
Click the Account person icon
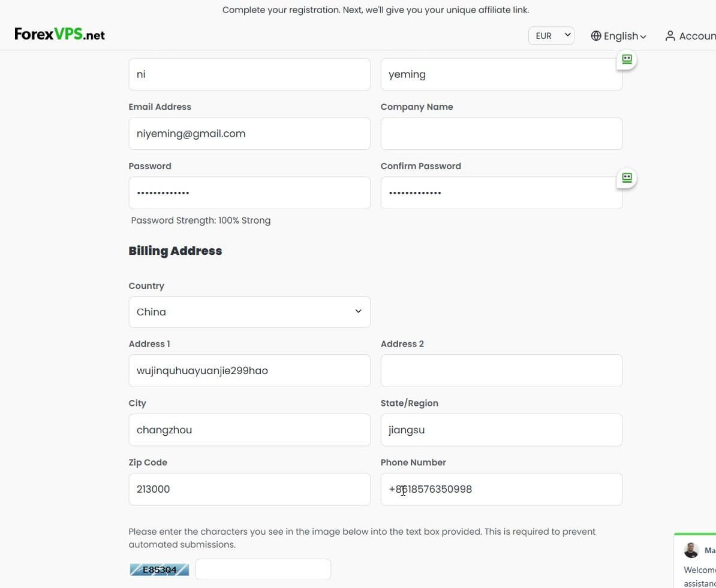pos(670,35)
